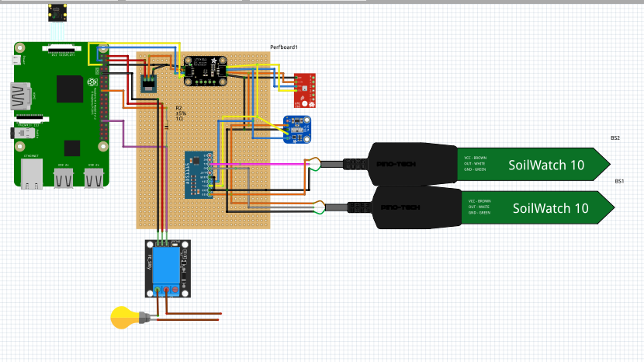Click the Perfboard1 label

click(284, 47)
